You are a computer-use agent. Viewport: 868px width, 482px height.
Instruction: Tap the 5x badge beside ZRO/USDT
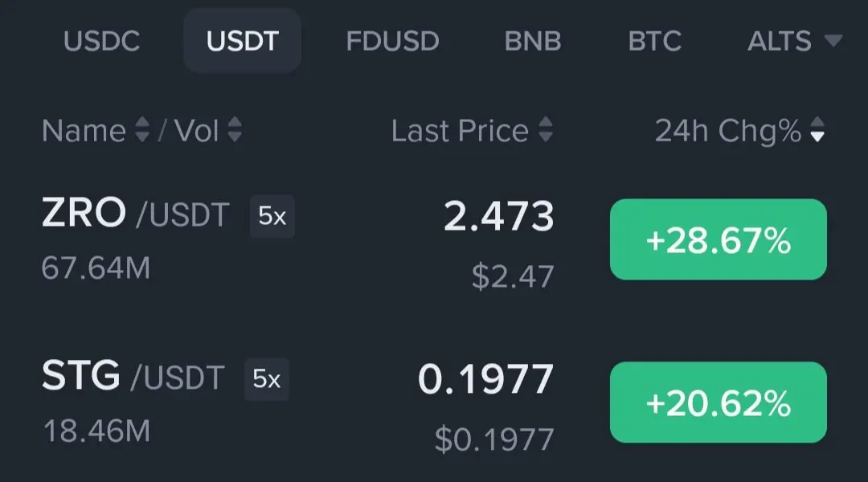[x=272, y=216]
